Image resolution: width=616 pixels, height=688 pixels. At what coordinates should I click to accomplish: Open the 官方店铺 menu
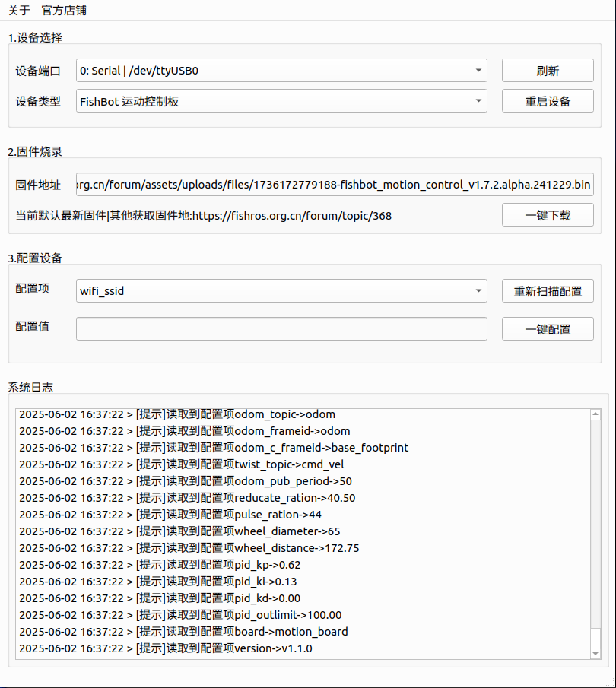[x=64, y=10]
